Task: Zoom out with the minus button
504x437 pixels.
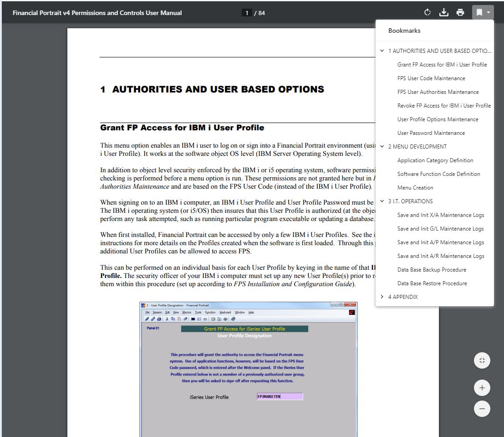Action: pos(482,409)
